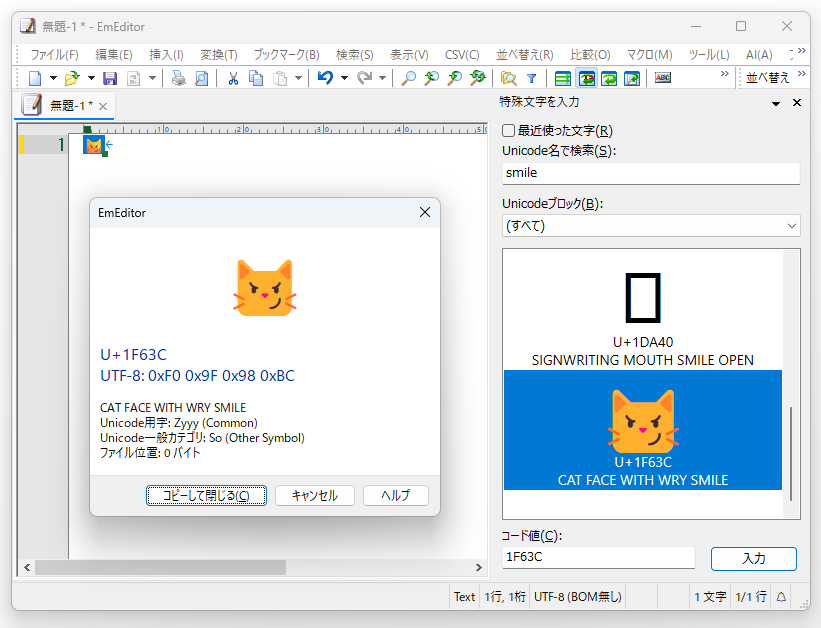Click the Filter funnel icon
821x628 pixels.
531,79
